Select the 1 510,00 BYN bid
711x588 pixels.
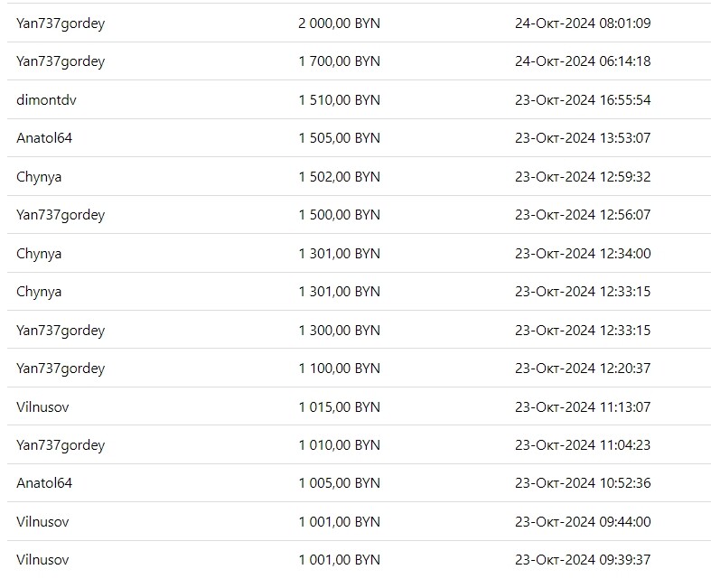339,99
